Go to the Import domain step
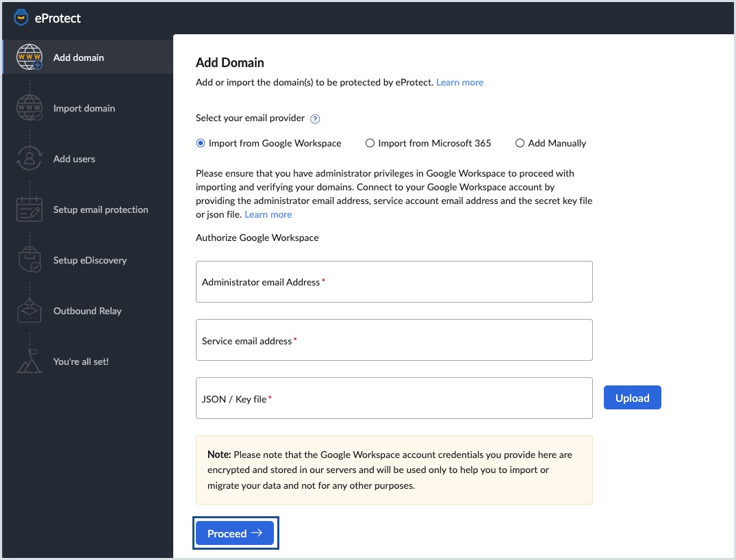 84,108
